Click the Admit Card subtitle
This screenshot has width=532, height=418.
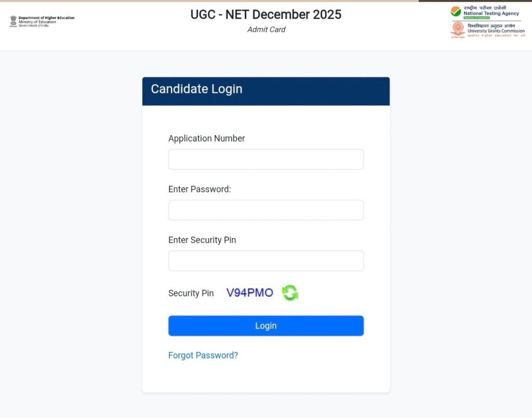(266, 30)
